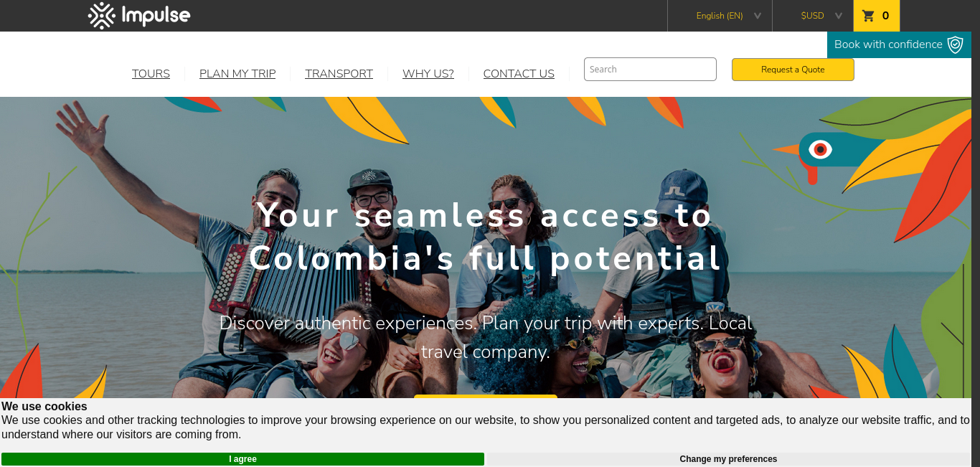Click the Request a Quote button

[x=793, y=70]
